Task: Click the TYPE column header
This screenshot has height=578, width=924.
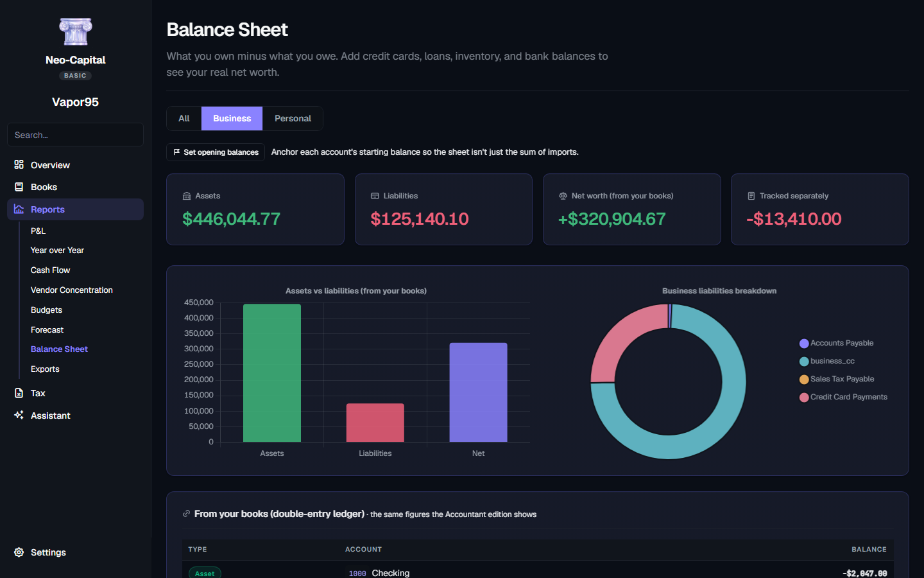Action: (198, 550)
